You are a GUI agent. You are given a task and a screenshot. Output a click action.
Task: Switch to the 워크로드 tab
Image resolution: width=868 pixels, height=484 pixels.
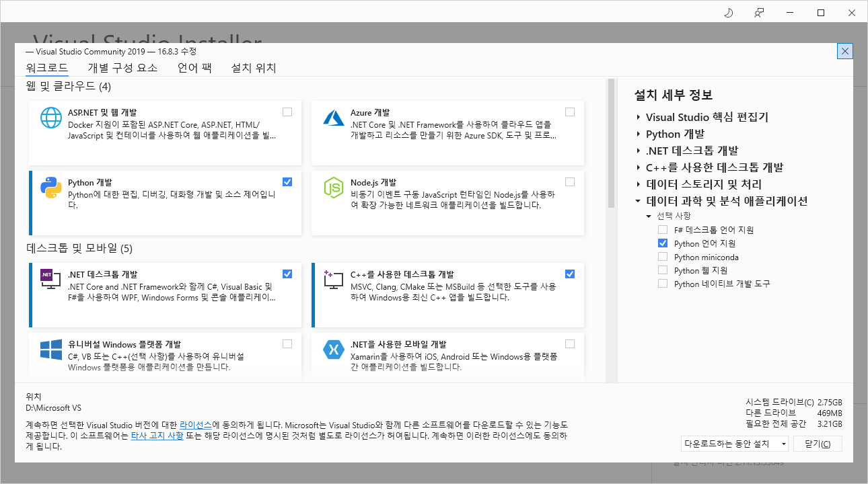(47, 68)
